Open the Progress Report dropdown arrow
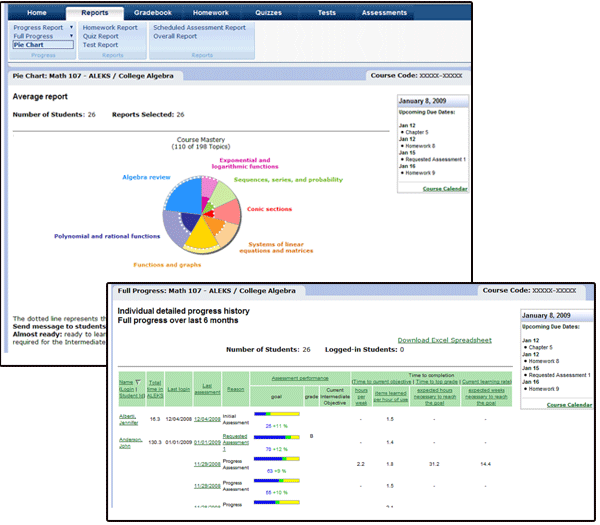600x525 pixels. (x=71, y=27)
